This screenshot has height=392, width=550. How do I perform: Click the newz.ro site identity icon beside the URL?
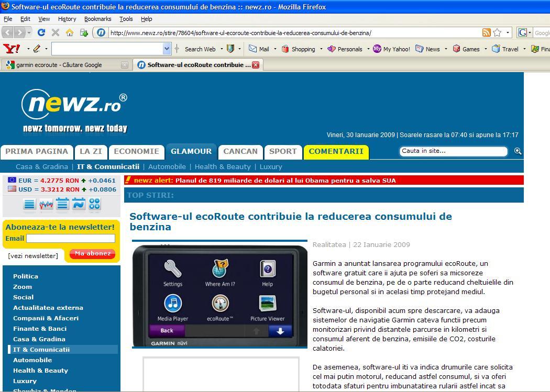tap(101, 32)
